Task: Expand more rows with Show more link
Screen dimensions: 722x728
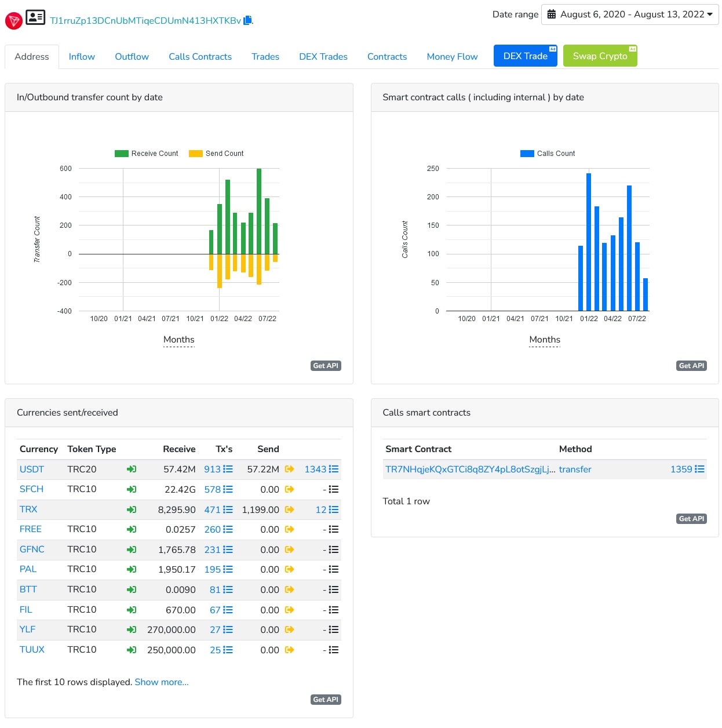Action: 162,682
